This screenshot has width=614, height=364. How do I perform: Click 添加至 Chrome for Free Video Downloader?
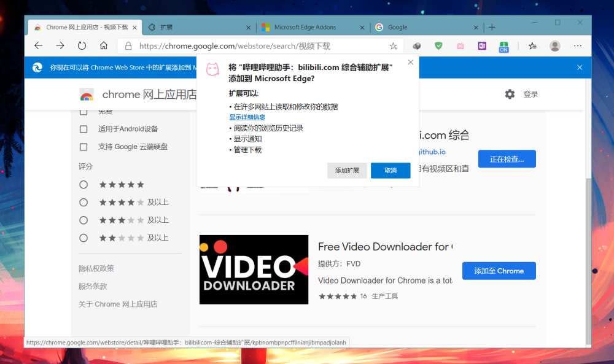(499, 271)
